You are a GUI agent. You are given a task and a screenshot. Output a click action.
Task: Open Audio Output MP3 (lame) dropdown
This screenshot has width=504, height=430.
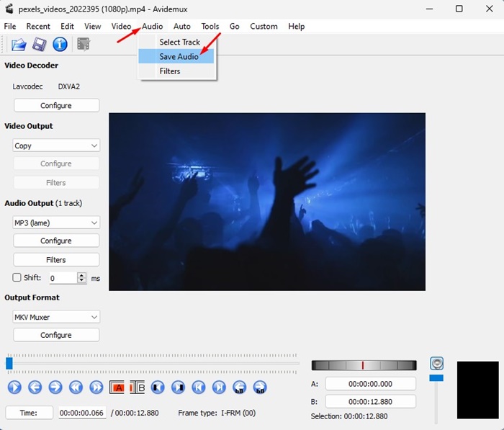click(56, 223)
